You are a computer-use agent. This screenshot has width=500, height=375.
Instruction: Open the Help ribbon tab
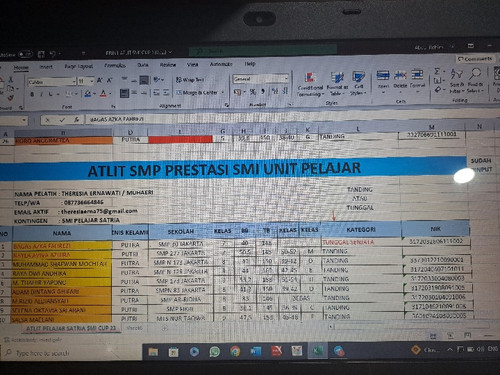pos(250,63)
